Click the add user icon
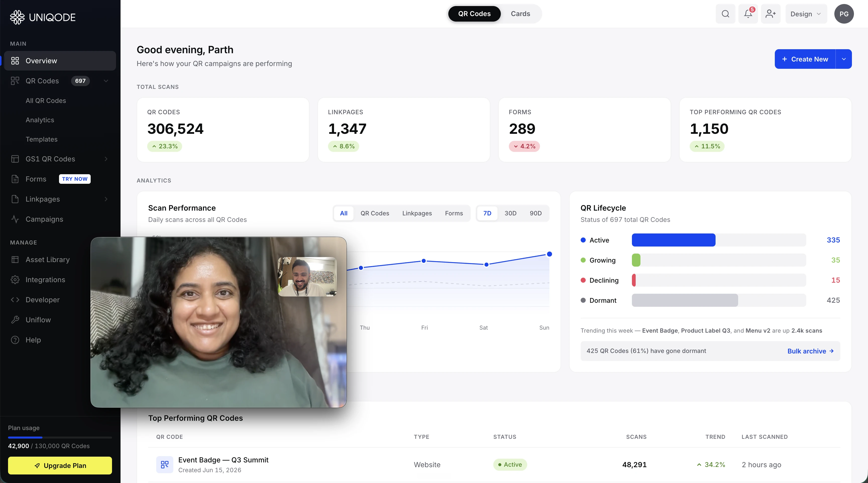The width and height of the screenshot is (868, 483). tap(771, 14)
